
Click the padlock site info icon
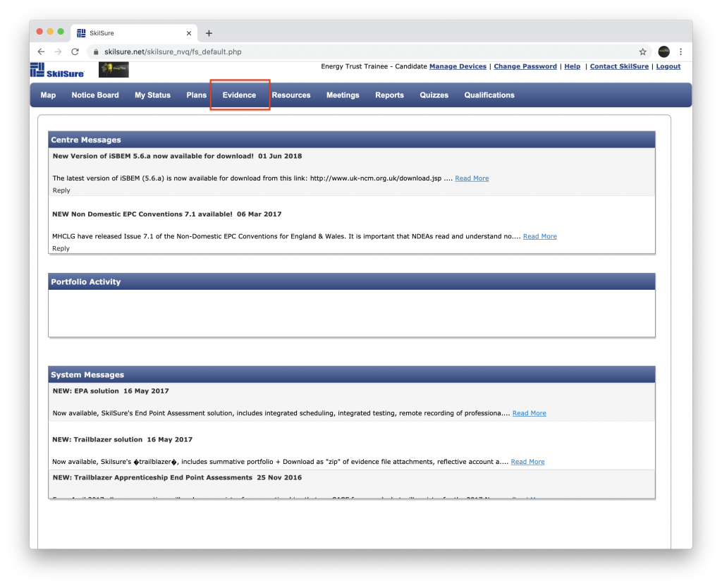96,52
